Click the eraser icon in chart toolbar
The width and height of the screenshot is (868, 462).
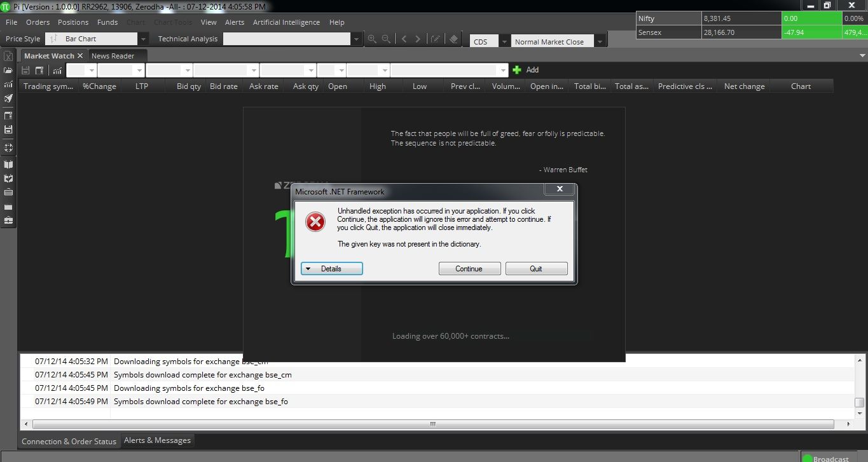pos(453,39)
